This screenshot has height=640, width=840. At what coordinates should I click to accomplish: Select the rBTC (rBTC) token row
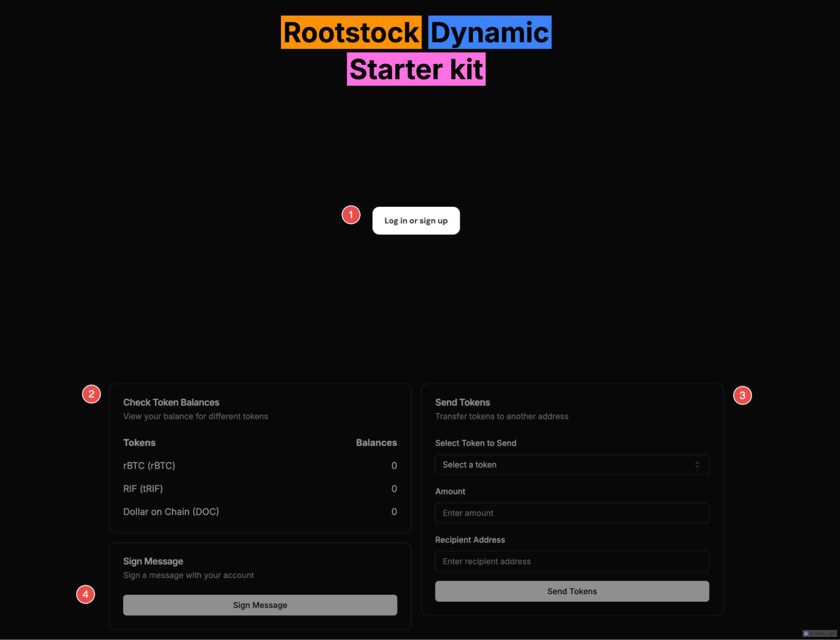tap(149, 466)
